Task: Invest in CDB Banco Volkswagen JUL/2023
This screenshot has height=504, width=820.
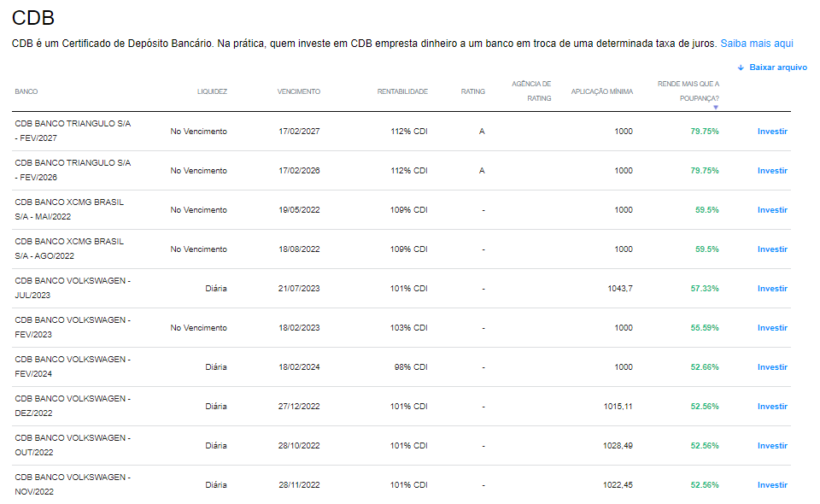Action: (x=772, y=289)
